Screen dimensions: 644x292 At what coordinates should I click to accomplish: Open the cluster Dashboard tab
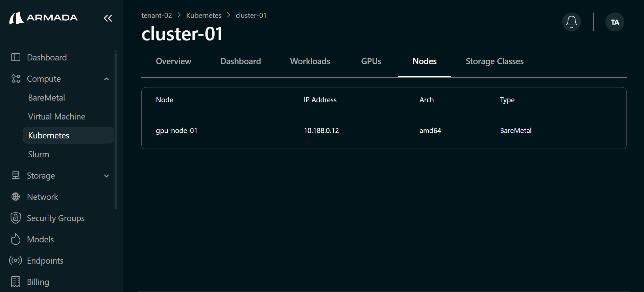tap(241, 61)
